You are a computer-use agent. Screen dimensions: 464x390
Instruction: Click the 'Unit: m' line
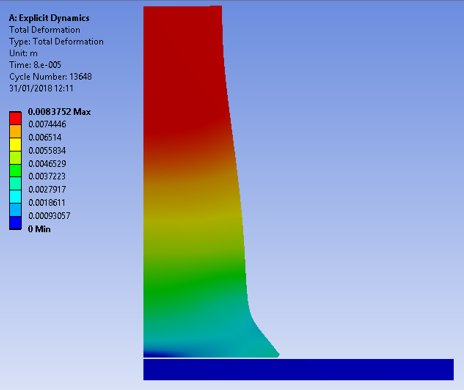pos(23,53)
